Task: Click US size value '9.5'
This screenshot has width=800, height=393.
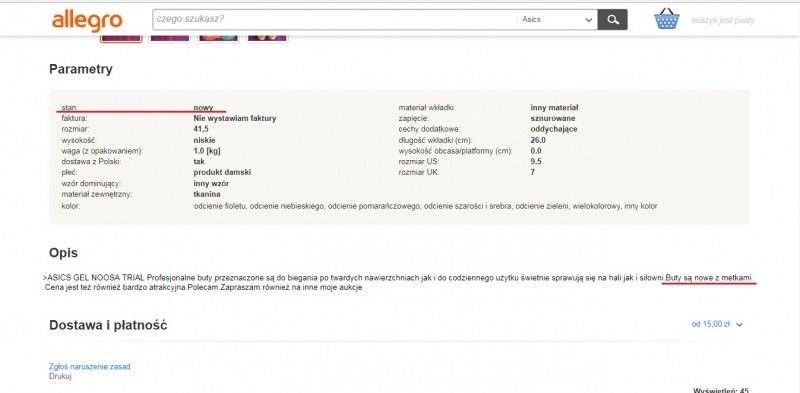Action: 536,162
